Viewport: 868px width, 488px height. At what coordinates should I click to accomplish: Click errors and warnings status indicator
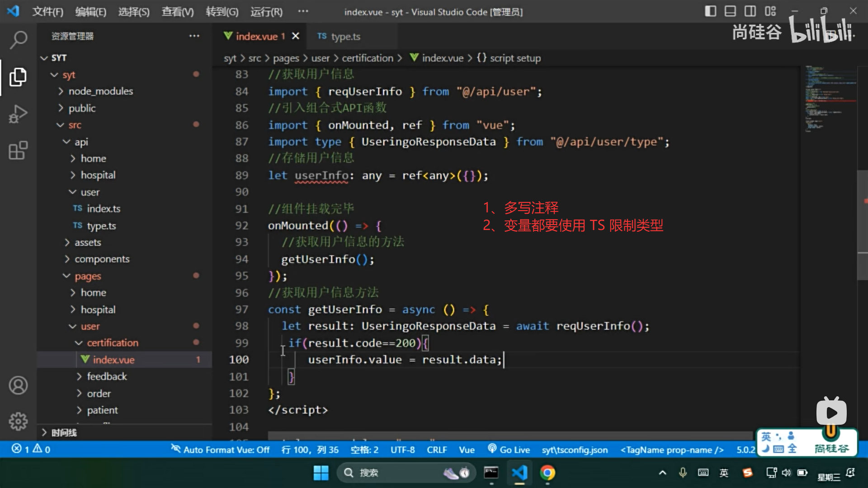31,449
